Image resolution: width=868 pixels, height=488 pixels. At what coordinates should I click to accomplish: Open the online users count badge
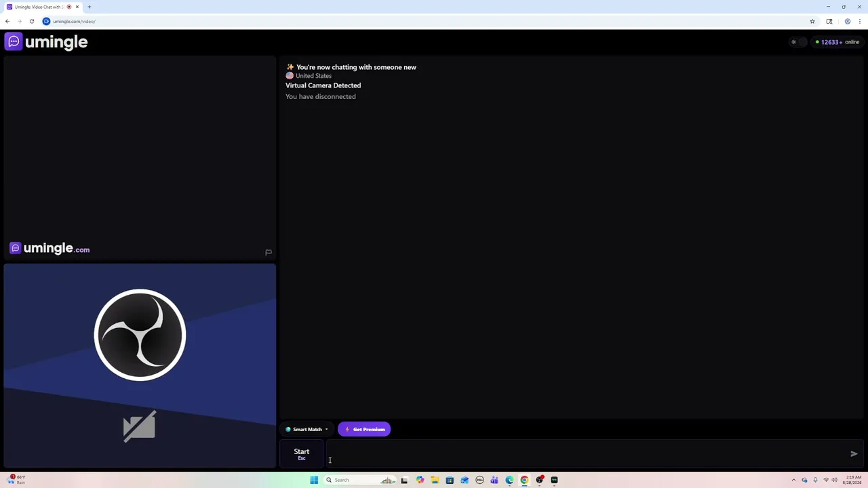[x=837, y=42]
